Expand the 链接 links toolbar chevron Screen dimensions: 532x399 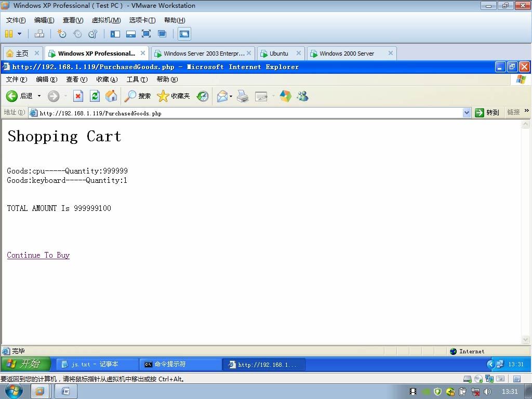pos(527,111)
